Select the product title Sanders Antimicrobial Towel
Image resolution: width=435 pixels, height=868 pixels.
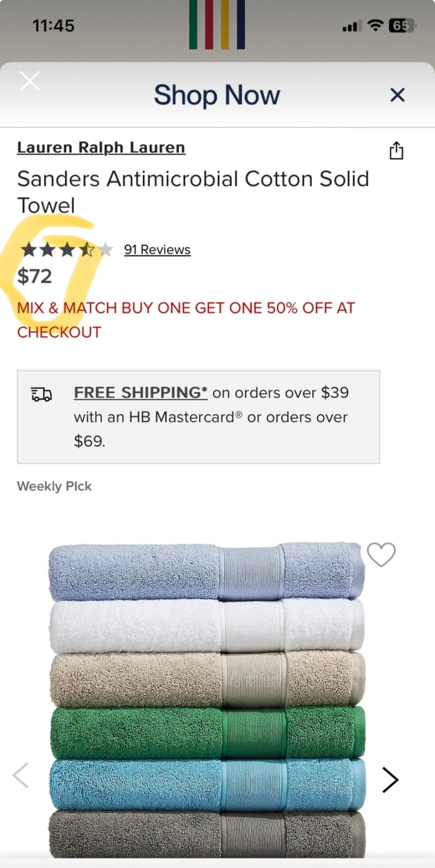pos(193,192)
